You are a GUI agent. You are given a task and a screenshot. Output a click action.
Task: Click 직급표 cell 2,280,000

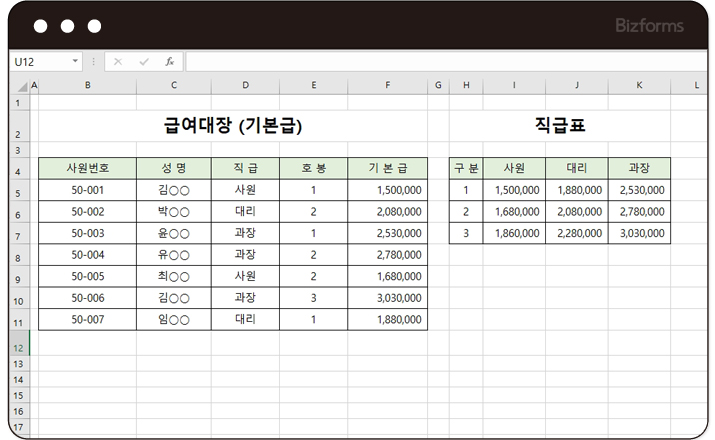(x=577, y=233)
